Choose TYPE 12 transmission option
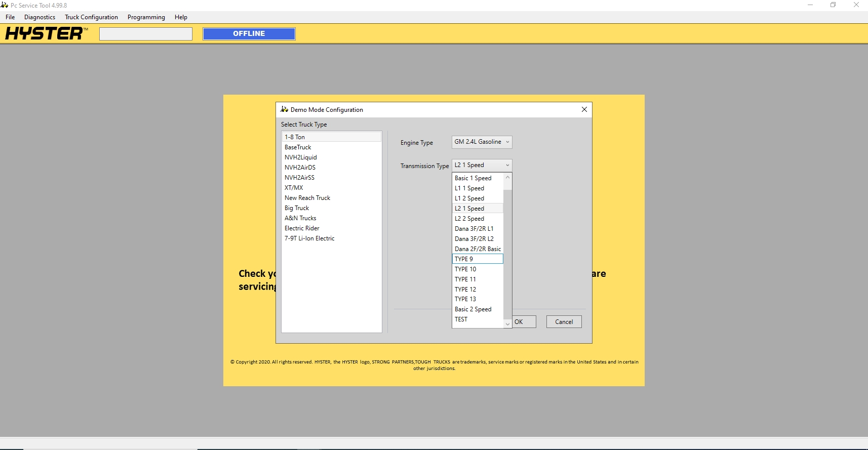 coord(478,290)
